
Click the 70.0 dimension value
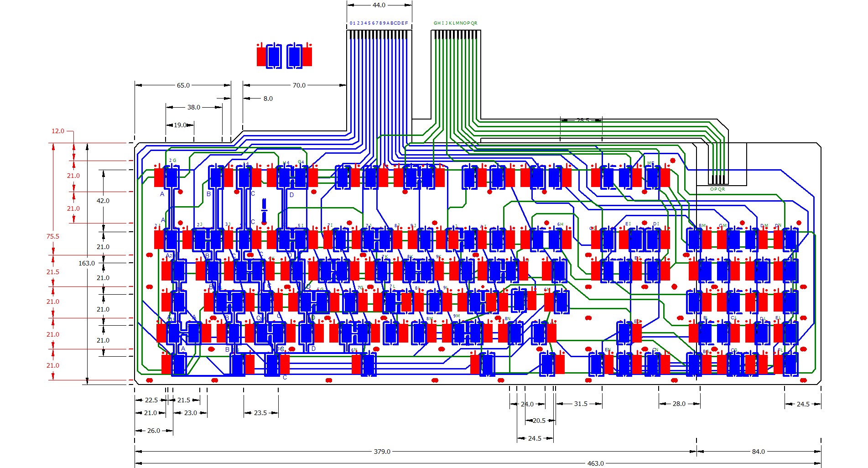(299, 85)
